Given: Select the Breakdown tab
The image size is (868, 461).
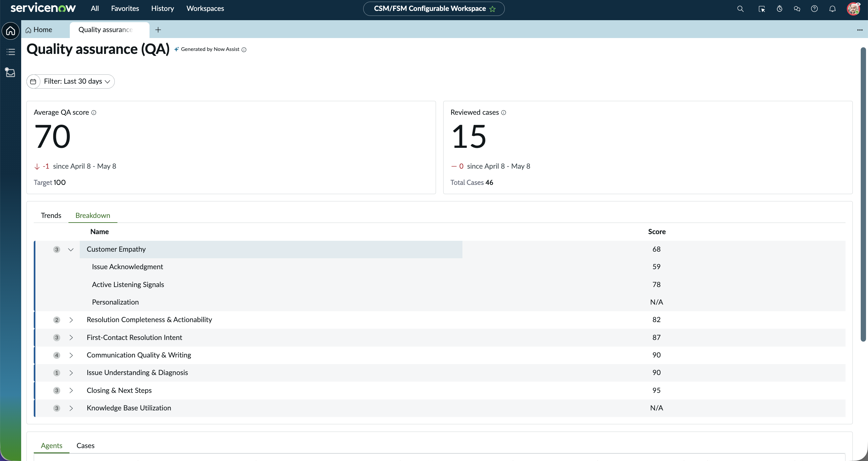Looking at the screenshot, I should 93,216.
